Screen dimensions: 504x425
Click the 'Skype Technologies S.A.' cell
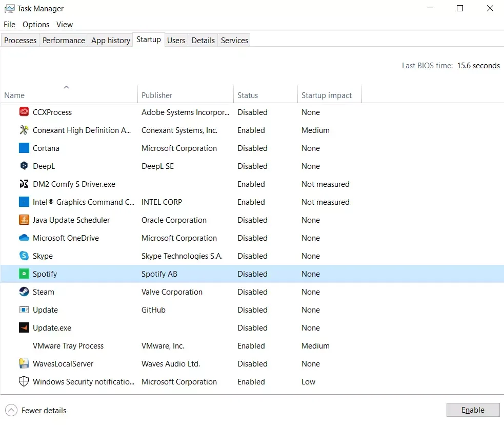coord(182,256)
